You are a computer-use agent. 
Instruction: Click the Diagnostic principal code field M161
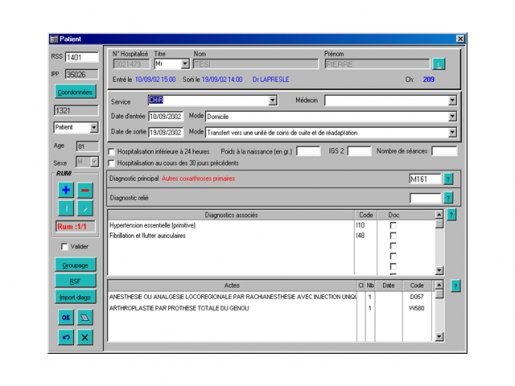[425, 179]
